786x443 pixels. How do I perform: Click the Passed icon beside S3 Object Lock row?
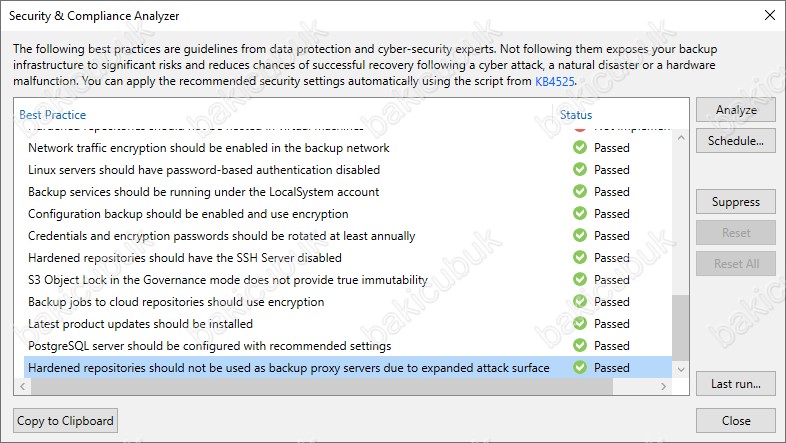pos(580,280)
